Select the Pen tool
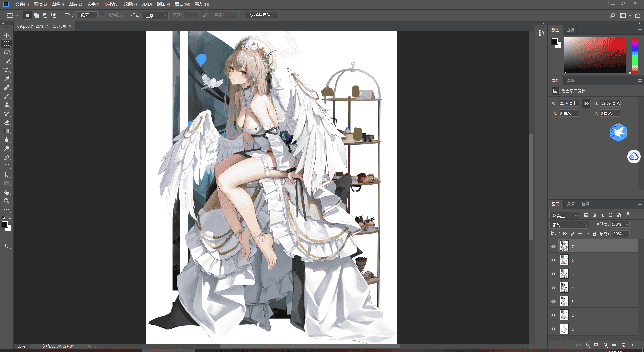 coord(7,157)
